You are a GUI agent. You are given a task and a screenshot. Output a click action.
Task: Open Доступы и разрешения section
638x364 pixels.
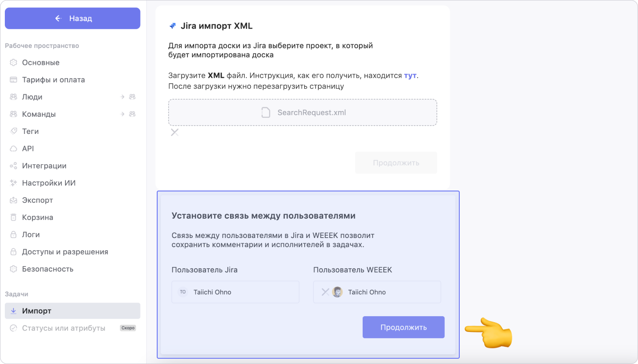[x=65, y=252]
